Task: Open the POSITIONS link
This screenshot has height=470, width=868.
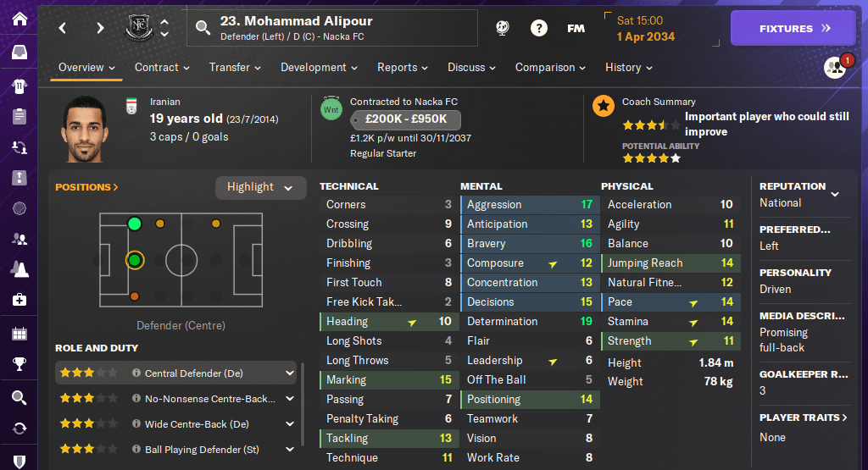Action: click(87, 187)
